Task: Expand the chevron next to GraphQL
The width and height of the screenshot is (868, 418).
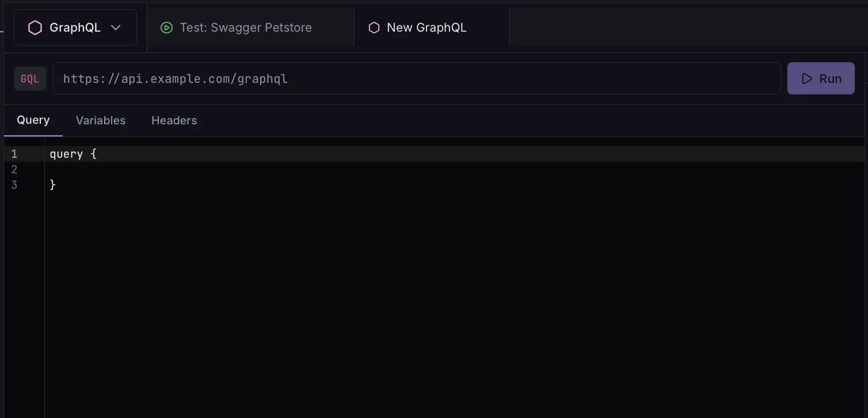Action: (116, 27)
